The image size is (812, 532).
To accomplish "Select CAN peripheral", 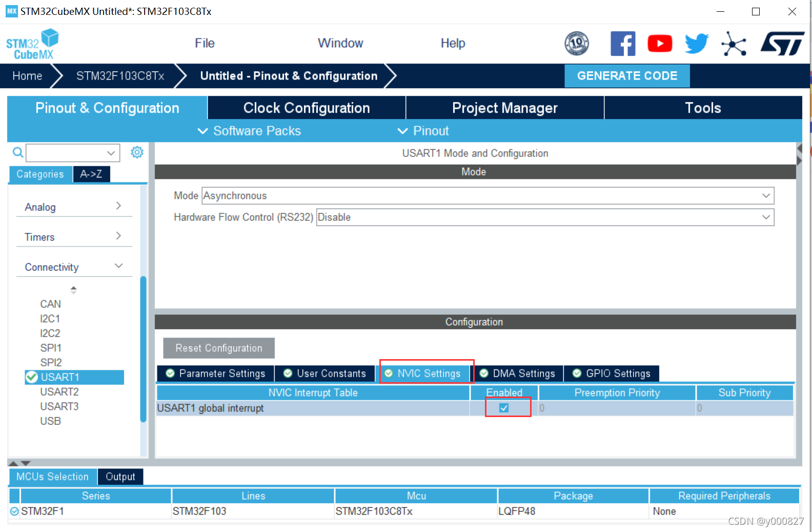I will 50,304.
